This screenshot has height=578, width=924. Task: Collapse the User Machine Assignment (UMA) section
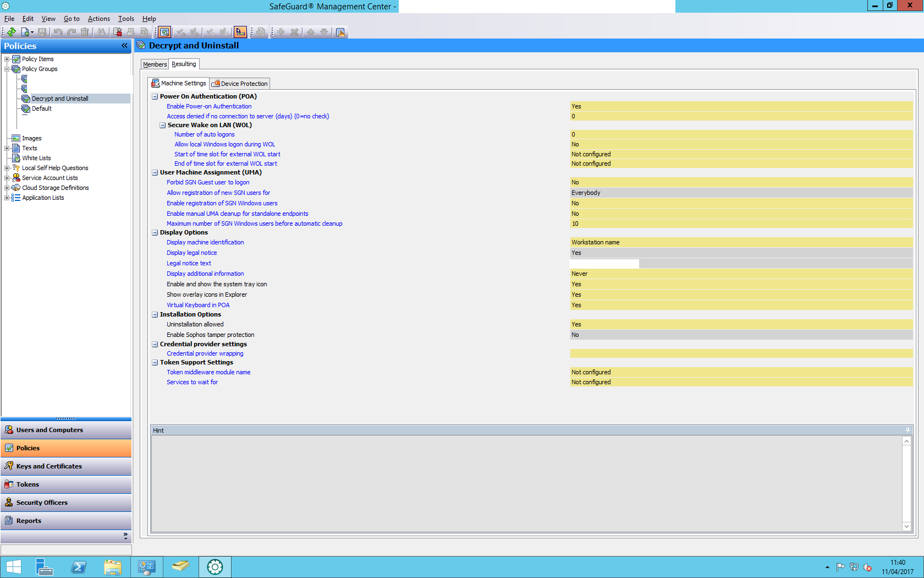155,172
